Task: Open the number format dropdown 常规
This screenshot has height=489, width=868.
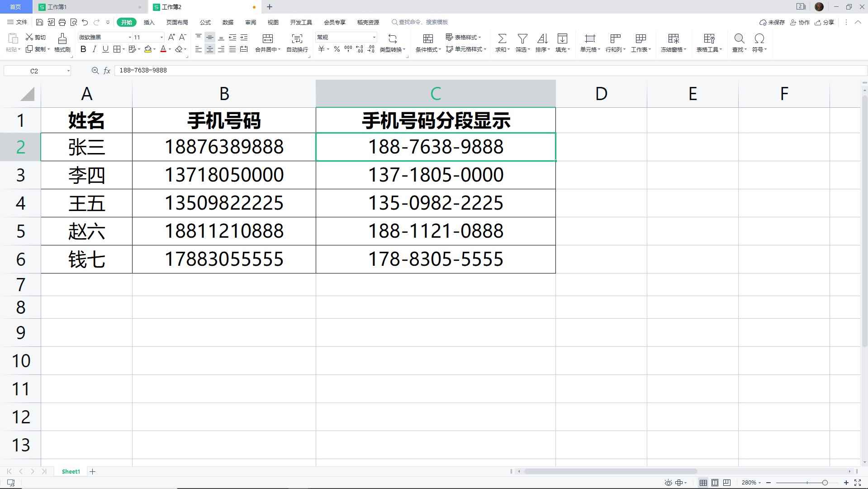Action: click(x=374, y=37)
